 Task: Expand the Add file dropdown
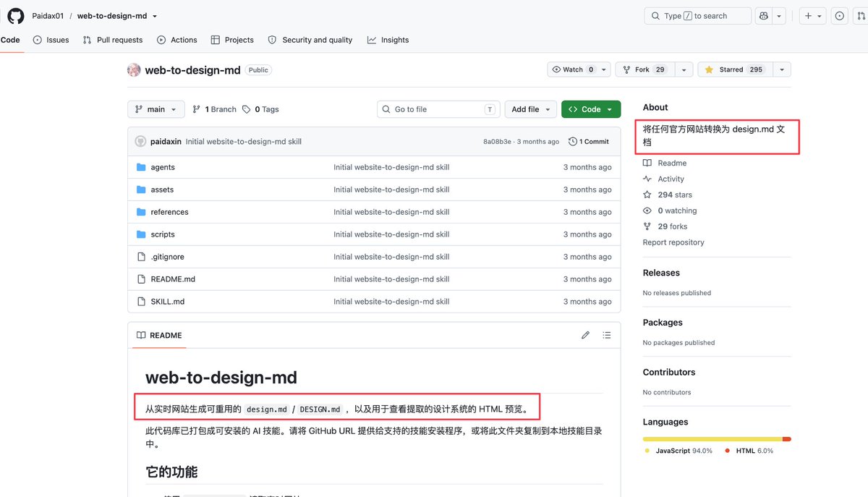pos(530,109)
